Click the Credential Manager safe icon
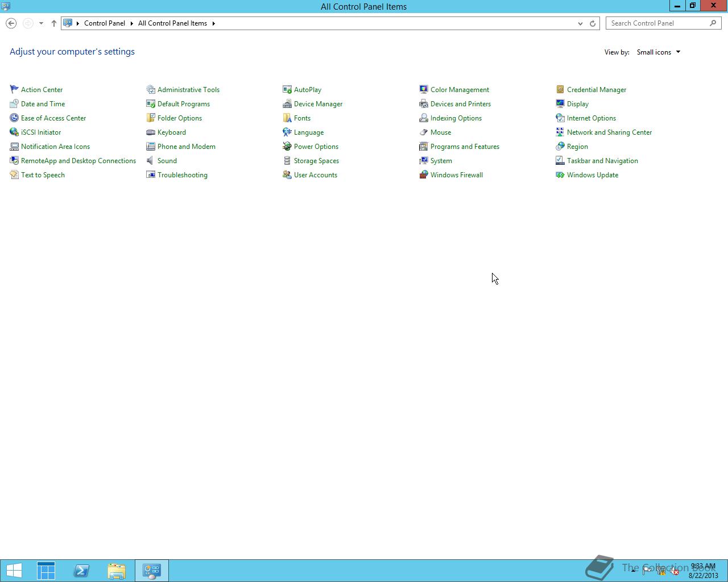The height and width of the screenshot is (582, 728). [560, 89]
